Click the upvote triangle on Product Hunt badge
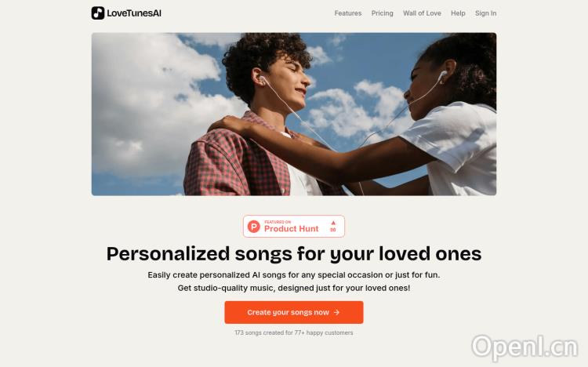588x367 pixels. [x=333, y=223]
